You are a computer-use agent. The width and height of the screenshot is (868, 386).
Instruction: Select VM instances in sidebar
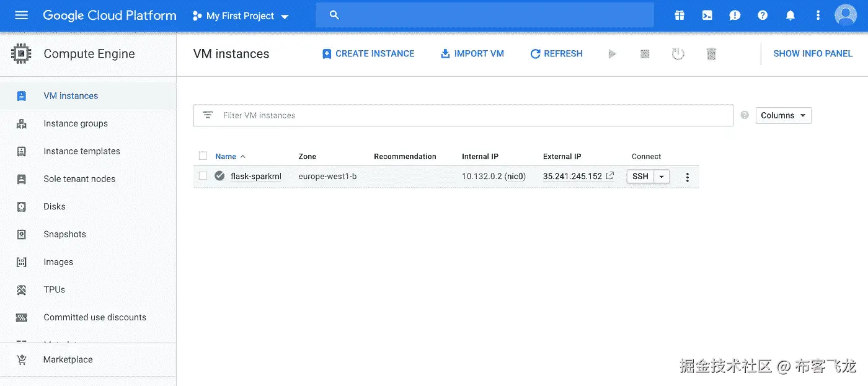[88, 96]
